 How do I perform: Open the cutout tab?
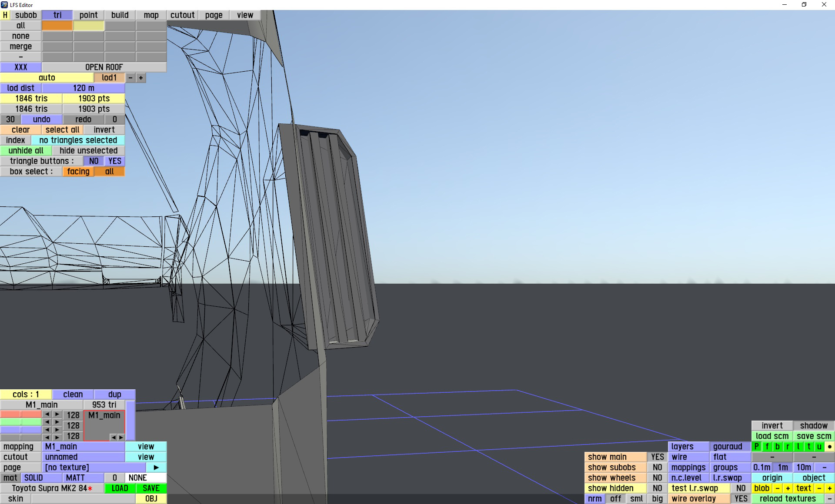[x=182, y=15]
